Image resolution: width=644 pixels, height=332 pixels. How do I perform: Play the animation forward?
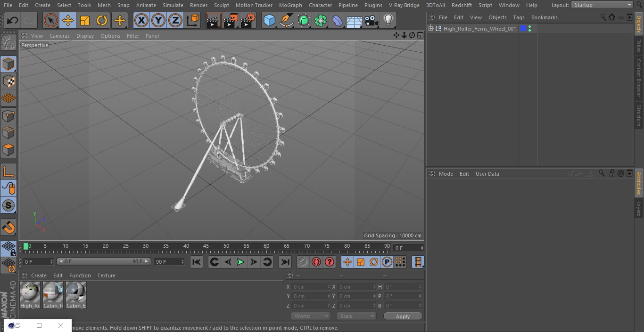(x=240, y=262)
